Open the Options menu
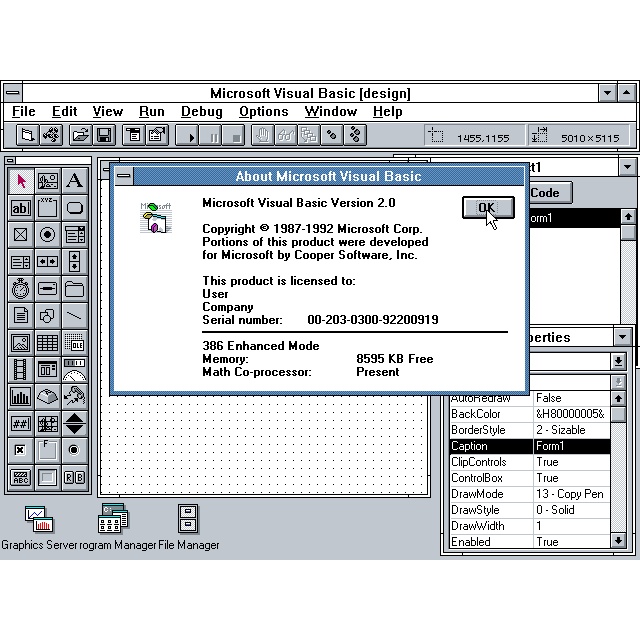 [x=264, y=111]
